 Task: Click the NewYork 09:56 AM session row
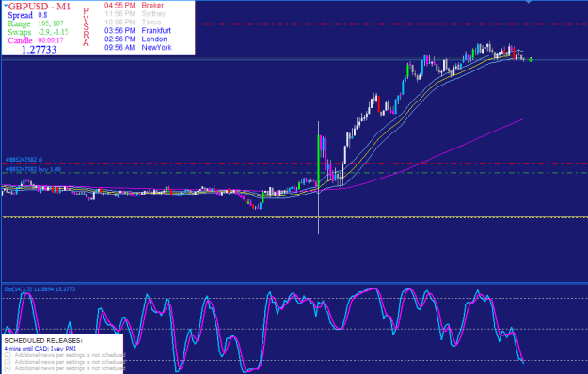click(x=138, y=48)
